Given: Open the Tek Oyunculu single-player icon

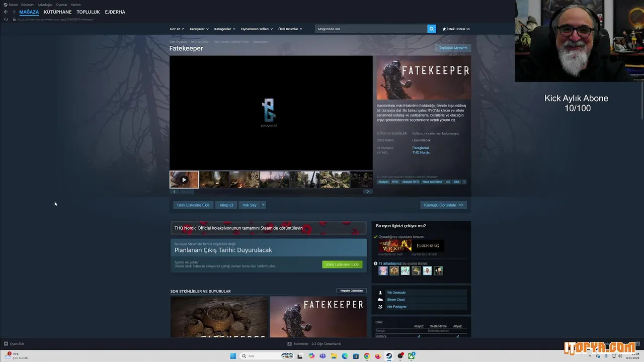Looking at the screenshot, I should (380, 293).
